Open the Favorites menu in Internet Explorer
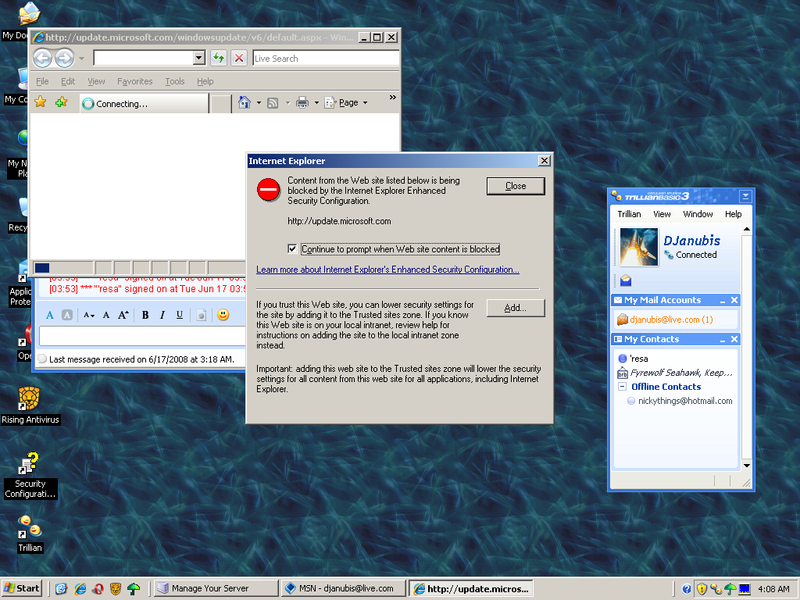Screen dimensions: 800x600 pos(135,81)
